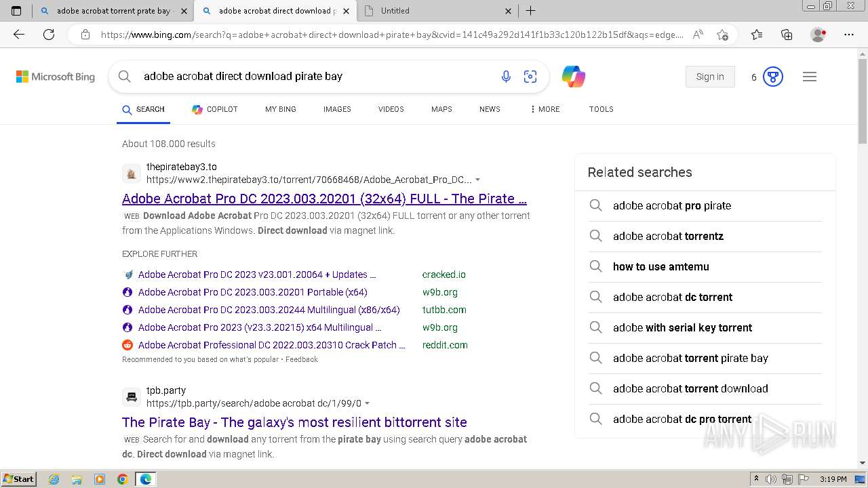Open Edge settings and more menu

coord(849,35)
